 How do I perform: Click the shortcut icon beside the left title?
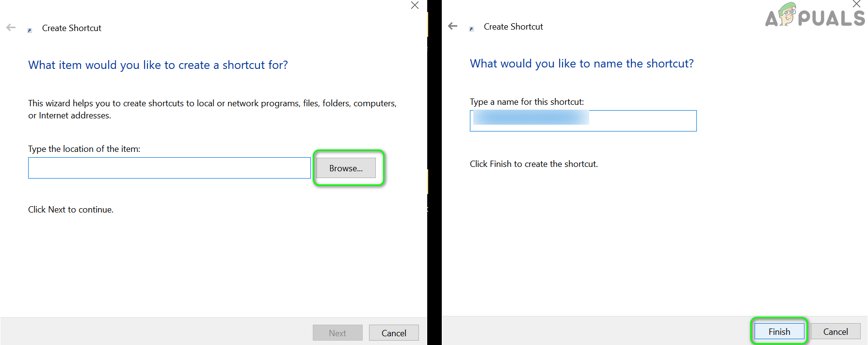click(30, 30)
